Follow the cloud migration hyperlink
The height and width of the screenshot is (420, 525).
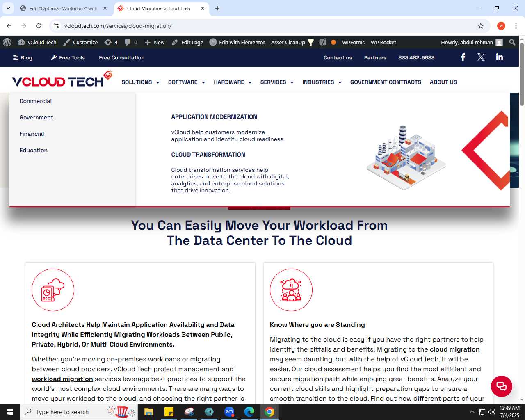point(454,349)
